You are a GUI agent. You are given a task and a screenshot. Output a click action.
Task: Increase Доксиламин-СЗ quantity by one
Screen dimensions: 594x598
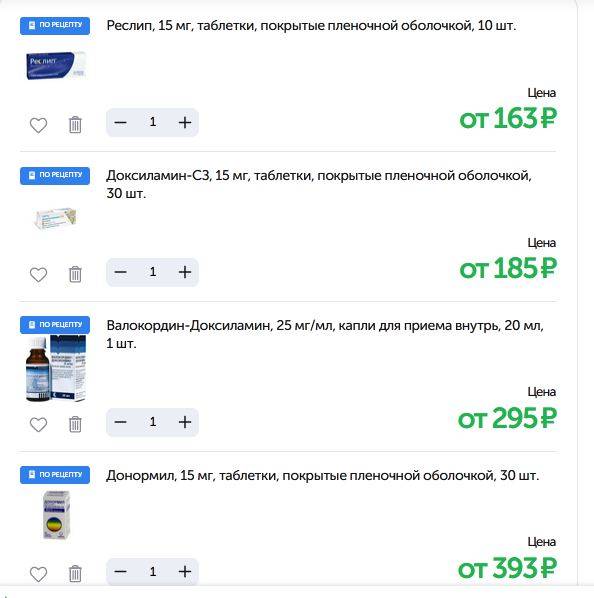tap(185, 272)
